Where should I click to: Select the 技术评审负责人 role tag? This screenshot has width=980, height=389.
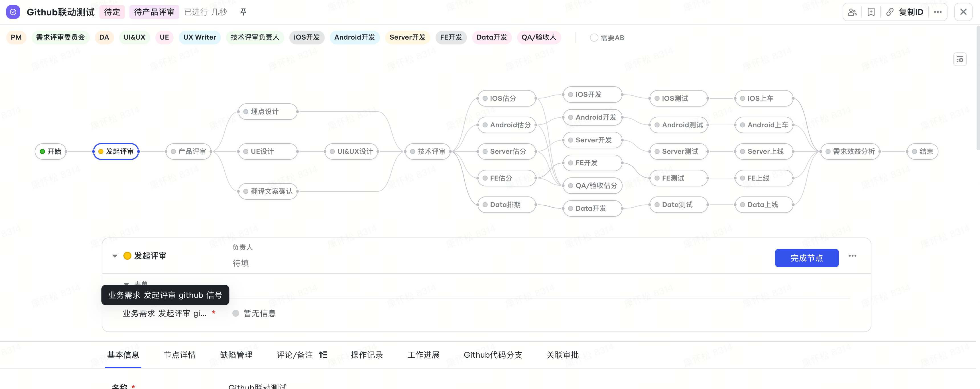click(x=255, y=37)
